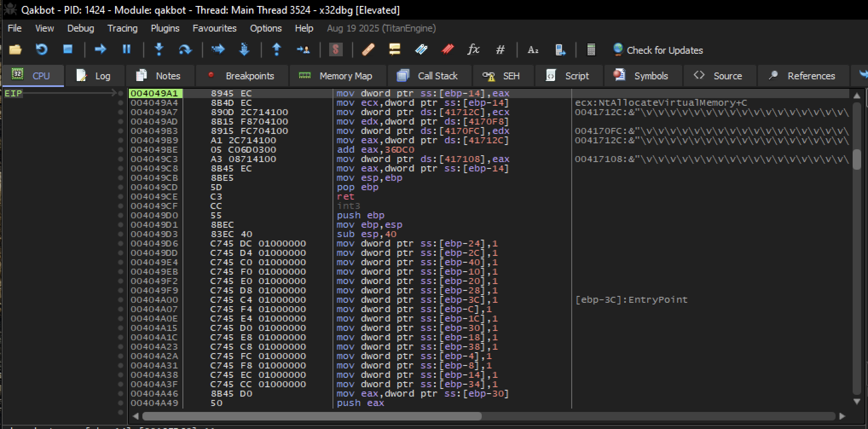Click the horizontal scrollbar thumb

[312, 416]
